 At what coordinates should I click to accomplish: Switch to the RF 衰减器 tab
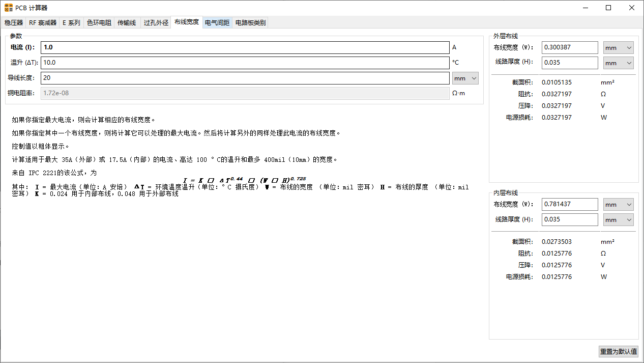point(42,23)
